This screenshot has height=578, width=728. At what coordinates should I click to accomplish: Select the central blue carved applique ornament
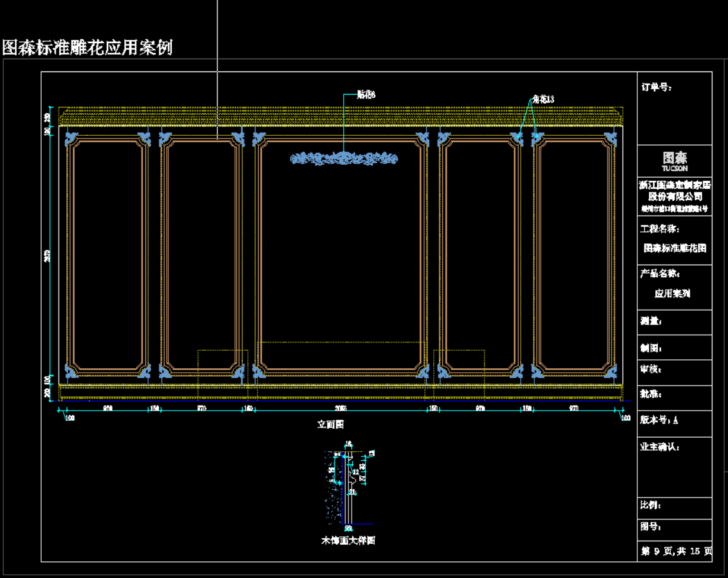(x=344, y=158)
